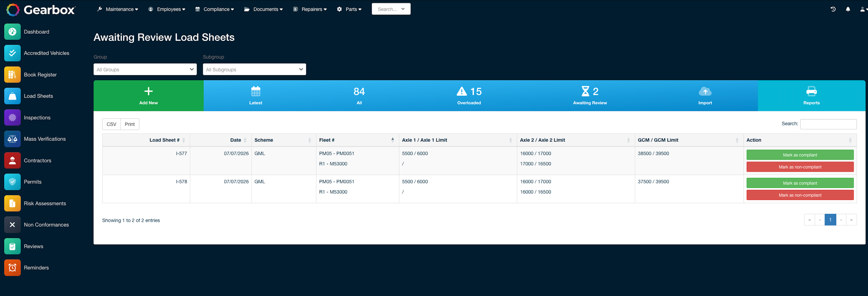Screen dimensions: 868x296
Task: Open the Permits shield icon
Action: click(13, 182)
